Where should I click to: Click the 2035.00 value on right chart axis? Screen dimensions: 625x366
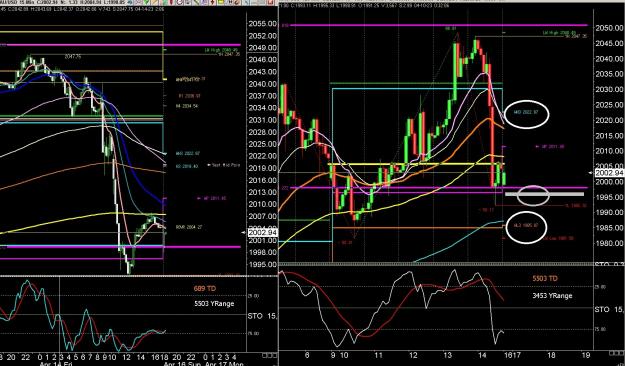pos(610,74)
